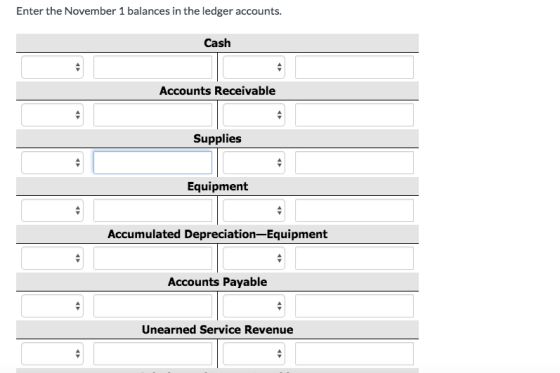The image size is (560, 373).
Task: Open the Cash debit-side date dropdown
Action: pos(52,67)
